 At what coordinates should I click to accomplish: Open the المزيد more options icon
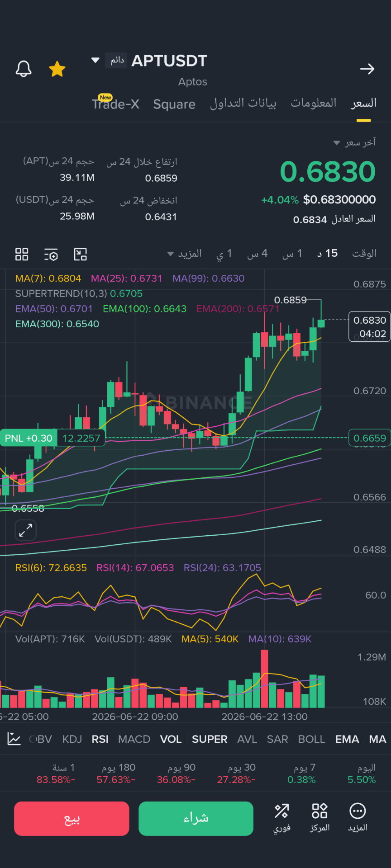click(x=358, y=818)
